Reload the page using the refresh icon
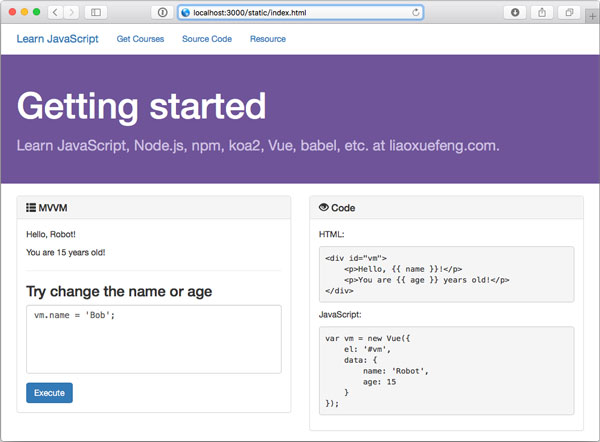Viewport: 600px width, 442px height. [415, 12]
